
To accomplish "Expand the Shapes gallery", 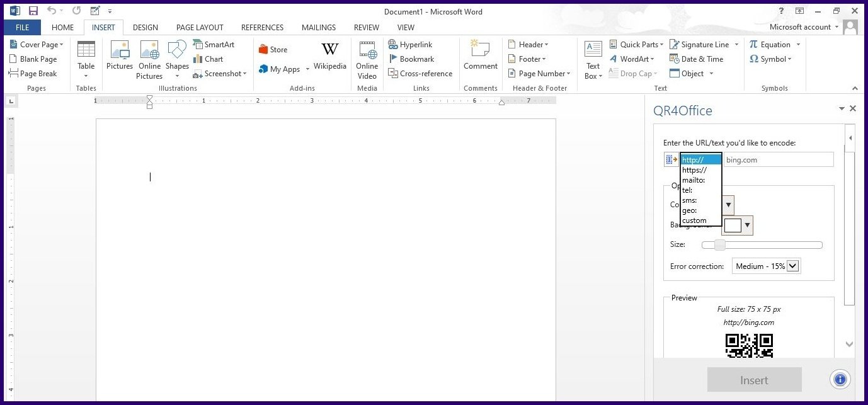I will pyautogui.click(x=177, y=76).
